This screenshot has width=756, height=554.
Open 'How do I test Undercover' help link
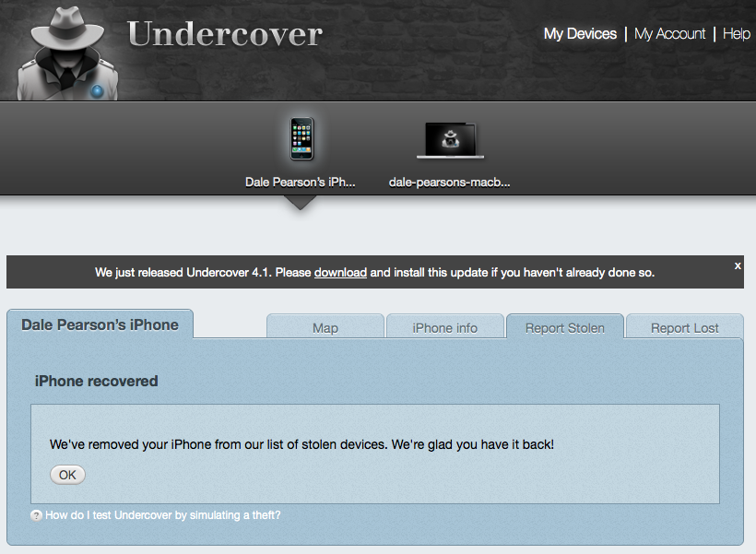coord(163,515)
